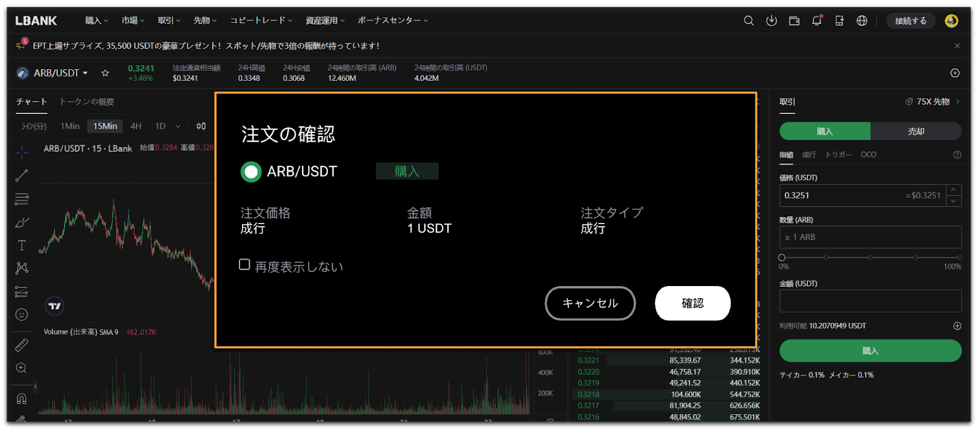This screenshot has height=430, width=980.
Task: Click the wallet icon in the header
Action: [x=794, y=21]
